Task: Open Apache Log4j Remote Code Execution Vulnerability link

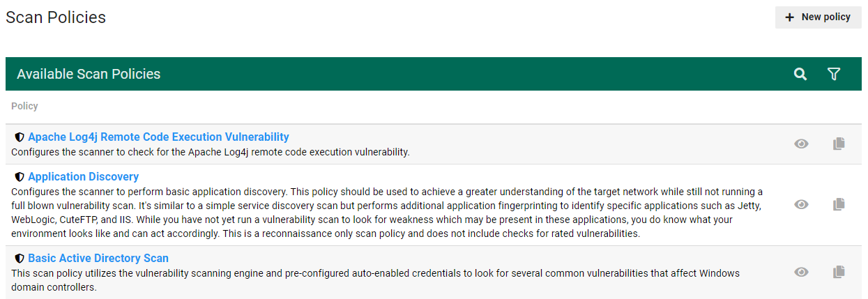Action: [158, 137]
